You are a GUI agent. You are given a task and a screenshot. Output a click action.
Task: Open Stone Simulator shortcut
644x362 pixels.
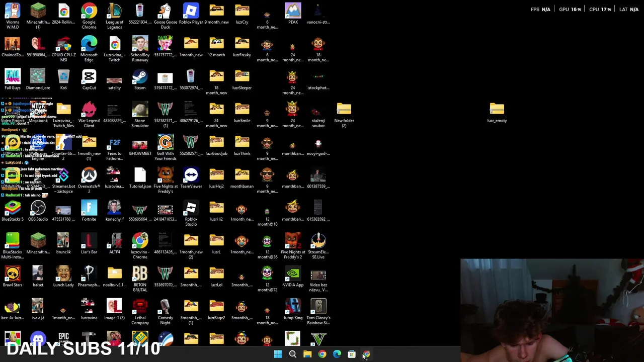coord(140,115)
